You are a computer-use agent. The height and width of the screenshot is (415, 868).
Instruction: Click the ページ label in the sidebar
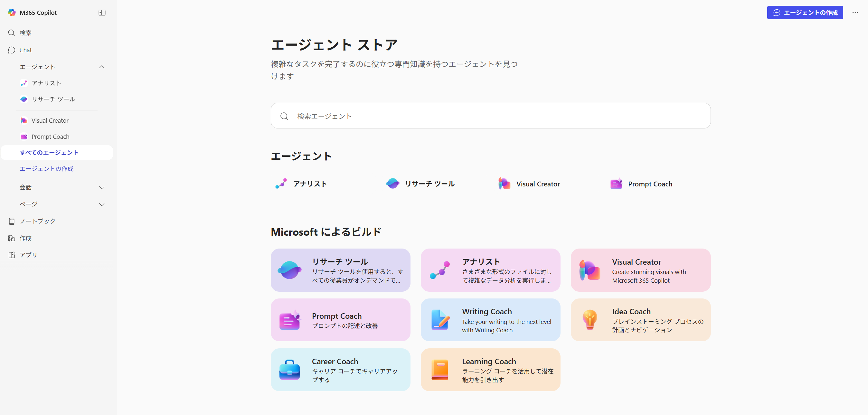tap(28, 204)
